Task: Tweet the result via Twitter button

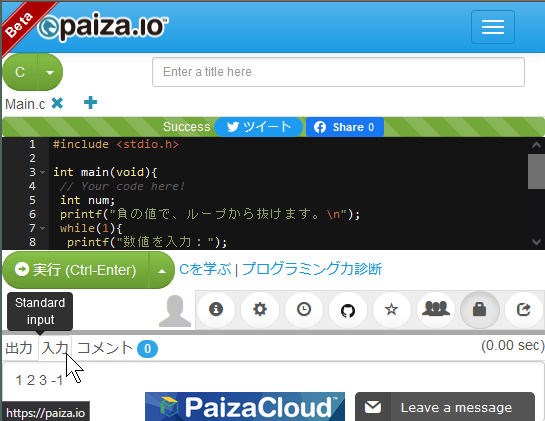Action: point(259,127)
